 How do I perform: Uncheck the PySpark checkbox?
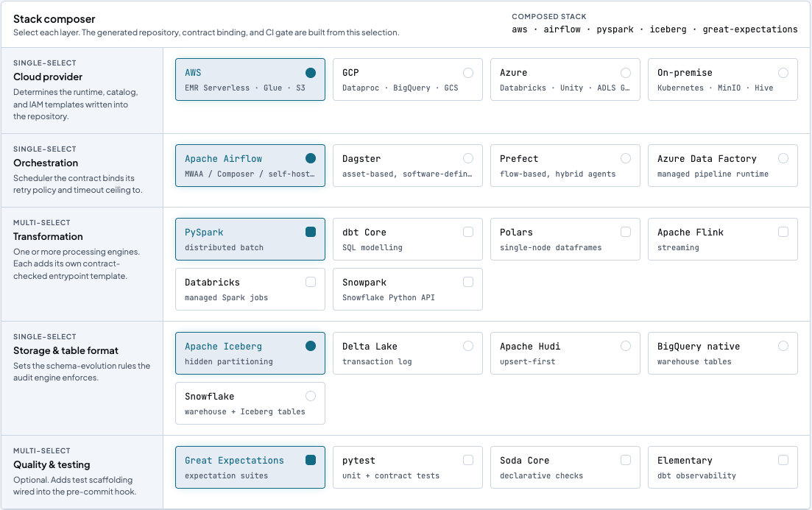pyautogui.click(x=311, y=232)
